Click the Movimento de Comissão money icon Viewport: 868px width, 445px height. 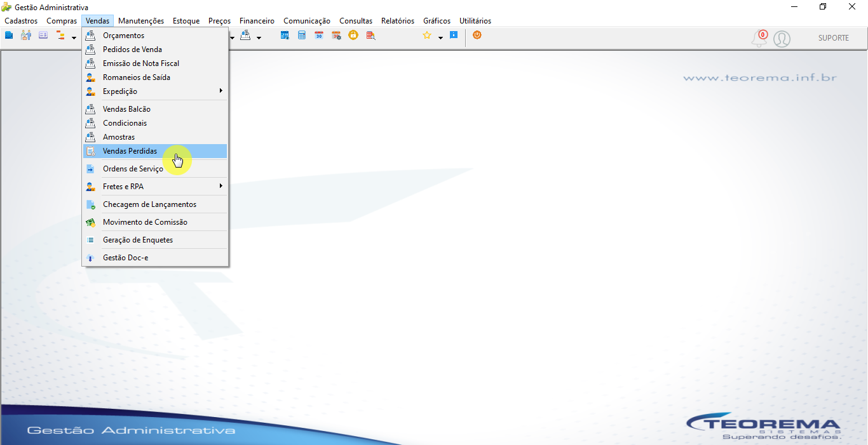[x=90, y=222]
